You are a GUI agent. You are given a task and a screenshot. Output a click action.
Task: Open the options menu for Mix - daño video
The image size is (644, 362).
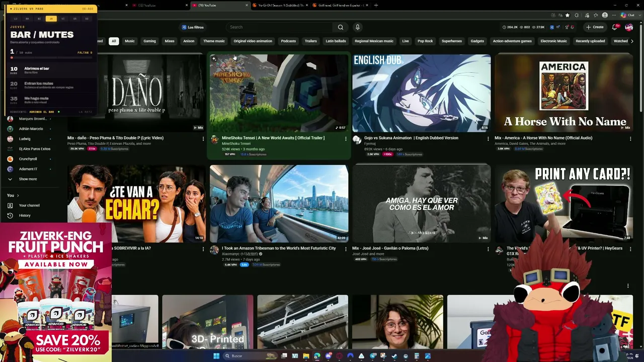pyautogui.click(x=203, y=138)
